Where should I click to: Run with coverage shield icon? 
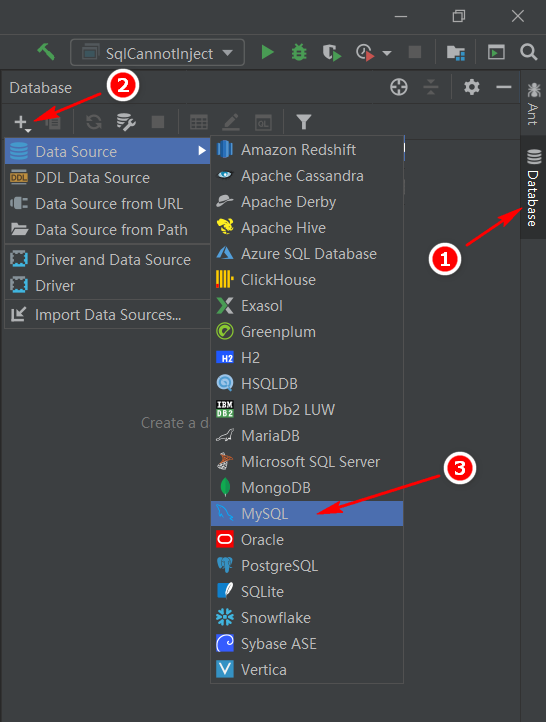click(x=331, y=52)
